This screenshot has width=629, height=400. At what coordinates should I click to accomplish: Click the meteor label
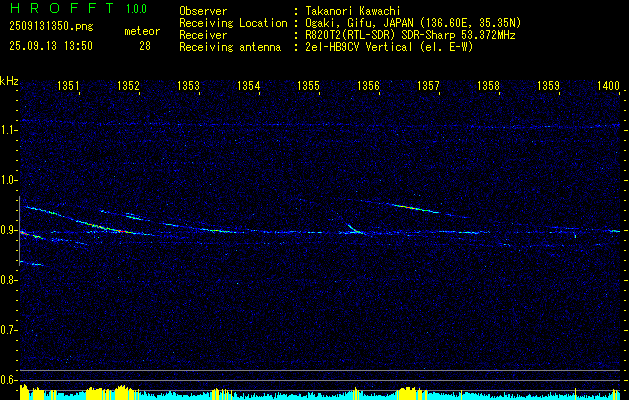pos(142,31)
